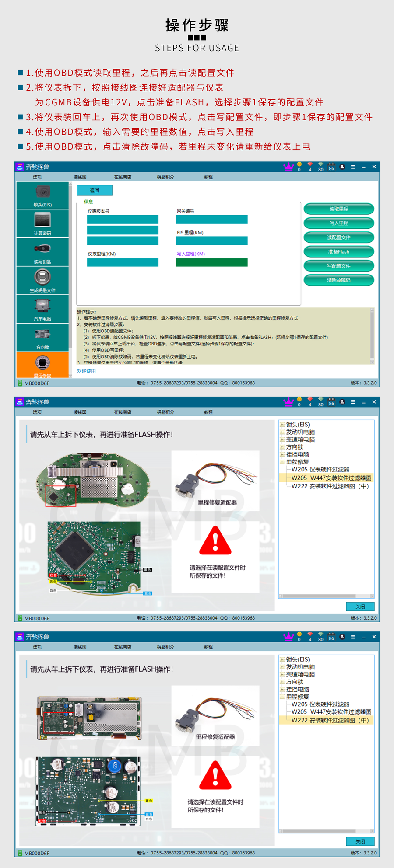Select the 计算密码 sidebar icon
The image size is (394, 868).
click(x=42, y=223)
